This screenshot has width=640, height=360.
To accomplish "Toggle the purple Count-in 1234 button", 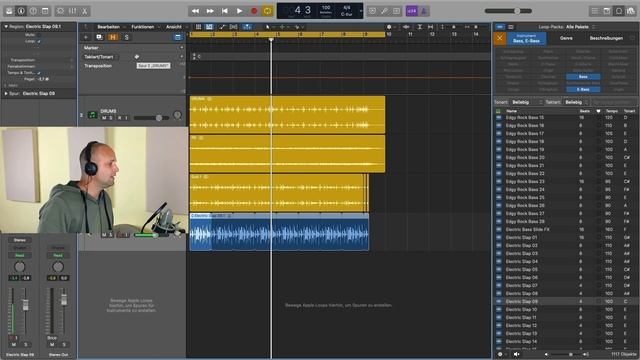I will [x=411, y=11].
